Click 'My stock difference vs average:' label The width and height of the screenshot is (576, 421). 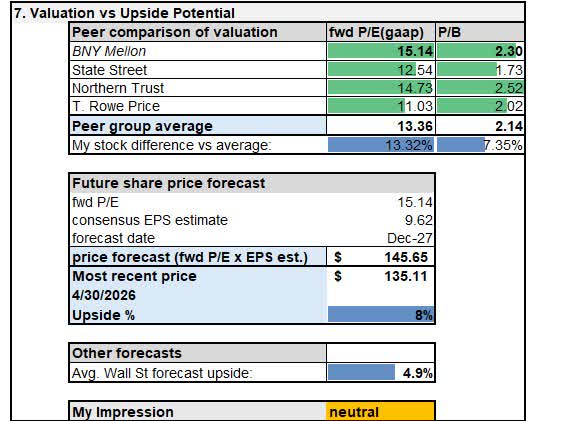tap(172, 145)
